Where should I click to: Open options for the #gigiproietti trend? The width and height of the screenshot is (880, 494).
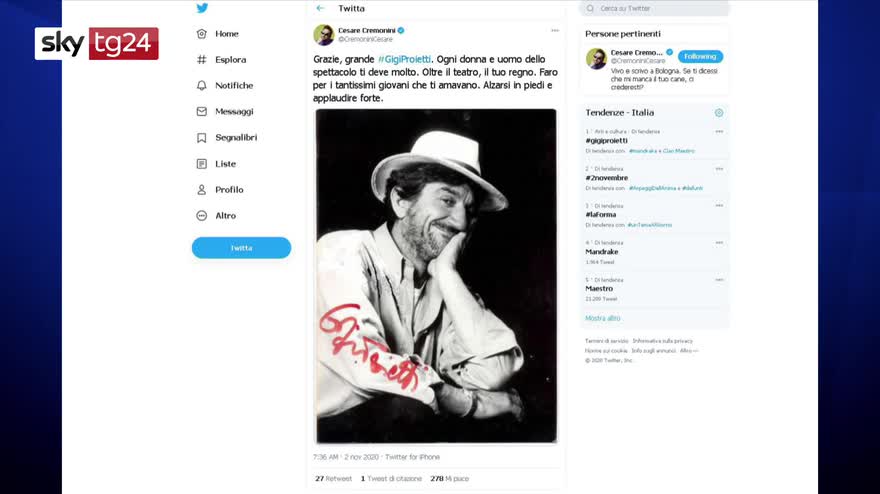click(x=719, y=131)
